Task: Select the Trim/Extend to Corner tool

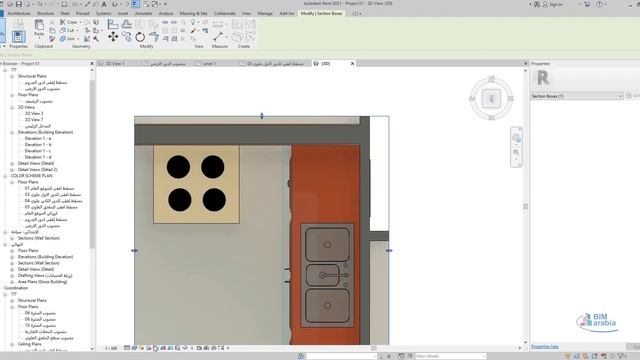Action: coord(154,37)
